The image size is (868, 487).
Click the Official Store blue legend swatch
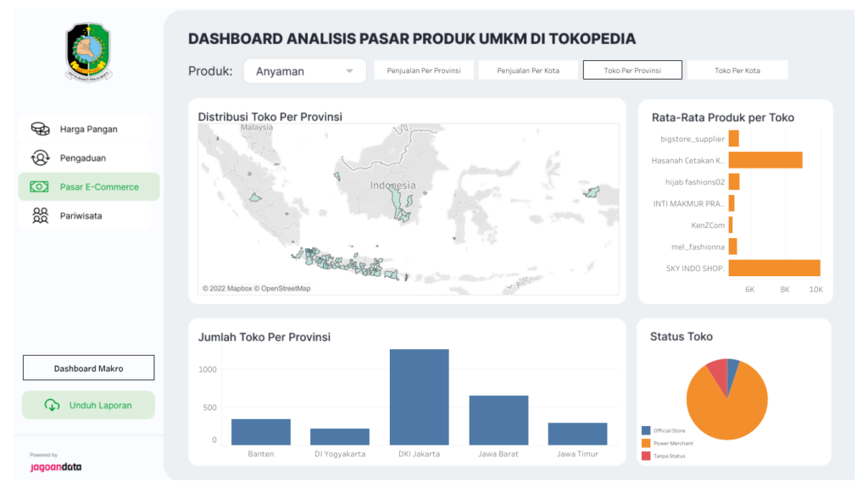pos(645,430)
